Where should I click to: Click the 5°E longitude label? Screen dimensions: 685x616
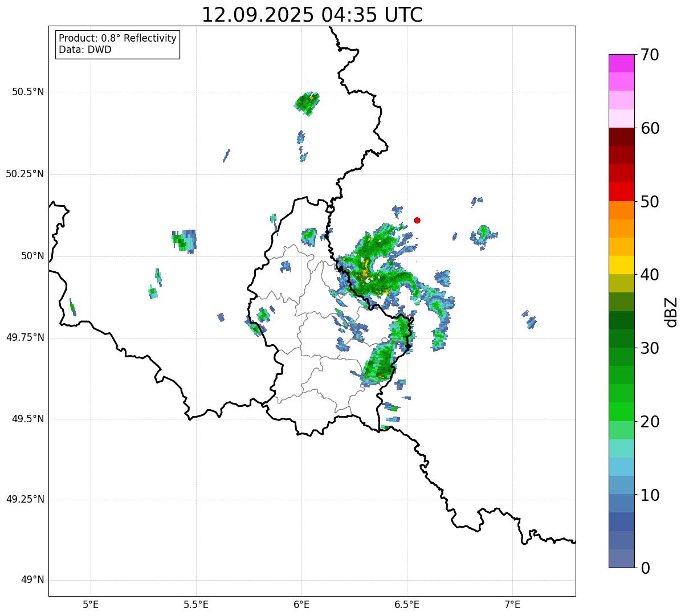click(x=91, y=605)
